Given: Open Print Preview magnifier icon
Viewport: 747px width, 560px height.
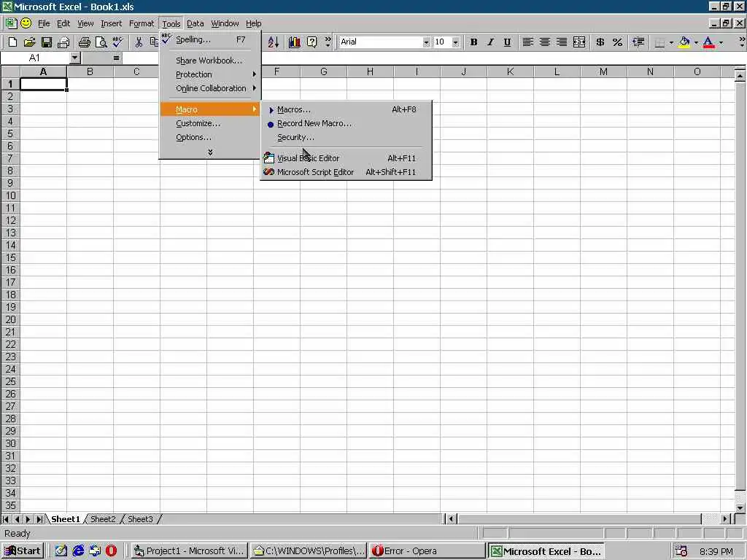Looking at the screenshot, I should 101,42.
